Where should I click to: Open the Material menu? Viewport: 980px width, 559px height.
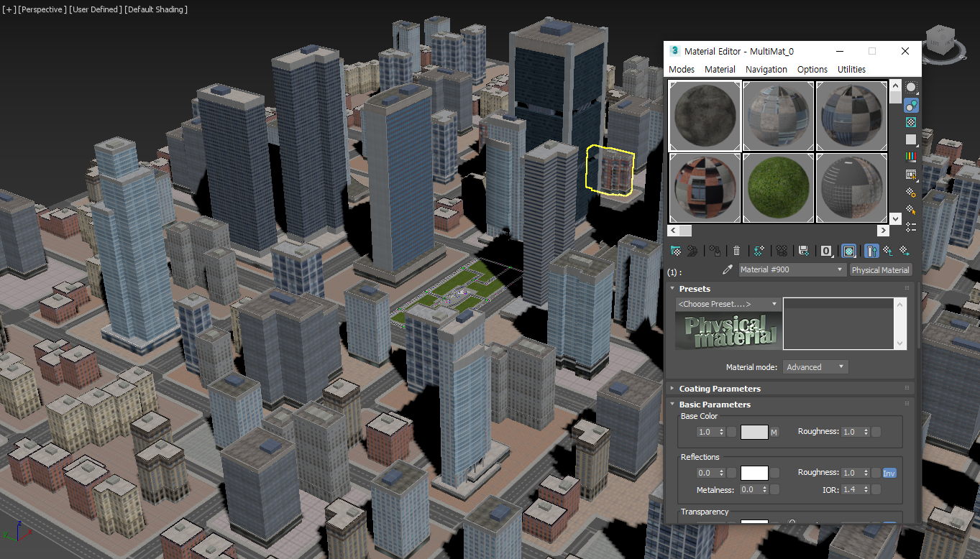click(720, 69)
